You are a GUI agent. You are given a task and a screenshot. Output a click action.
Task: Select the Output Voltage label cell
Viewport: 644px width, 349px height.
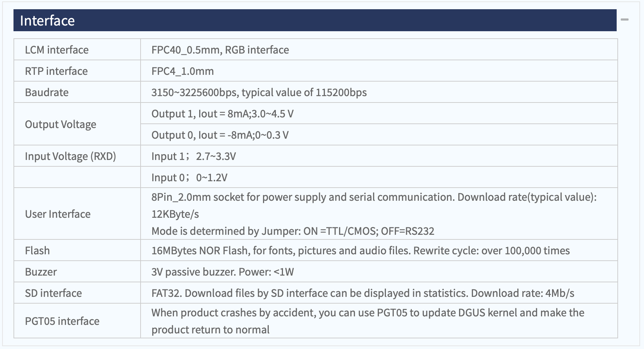point(77,124)
